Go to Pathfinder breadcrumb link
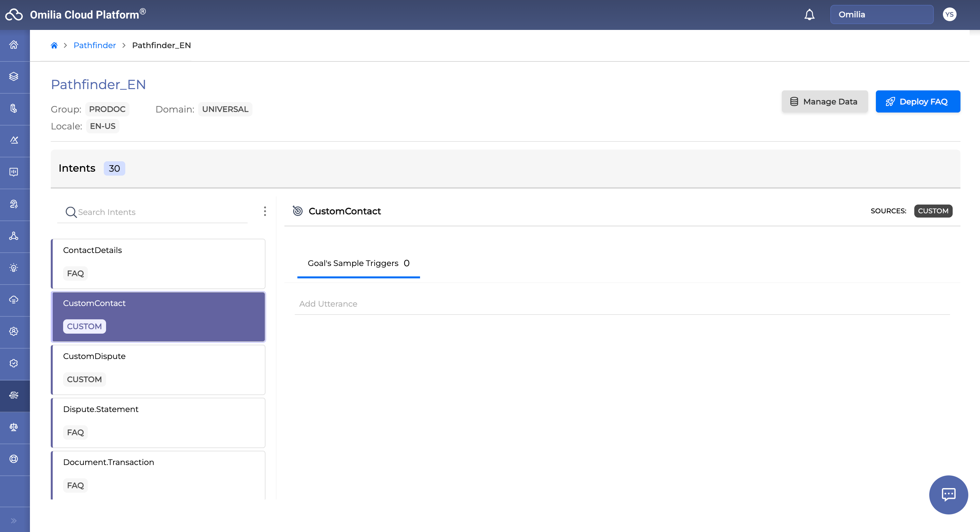Viewport: 980px width, 532px height. 94,46
